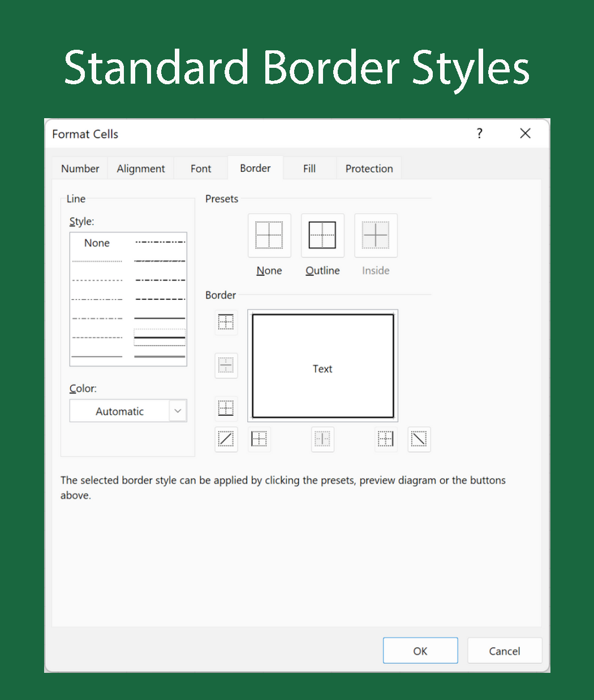This screenshot has width=594, height=700.
Task: Apply the diagonal up border
Action: [x=226, y=439]
